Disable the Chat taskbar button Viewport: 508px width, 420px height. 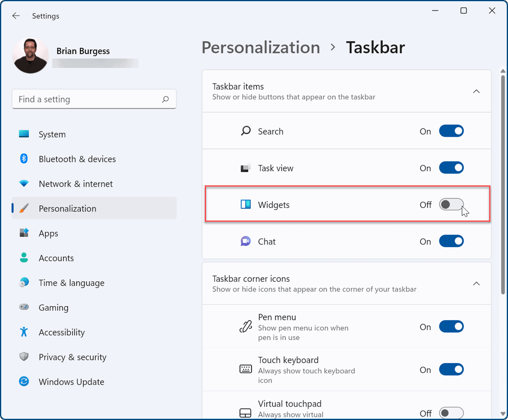pyautogui.click(x=451, y=241)
